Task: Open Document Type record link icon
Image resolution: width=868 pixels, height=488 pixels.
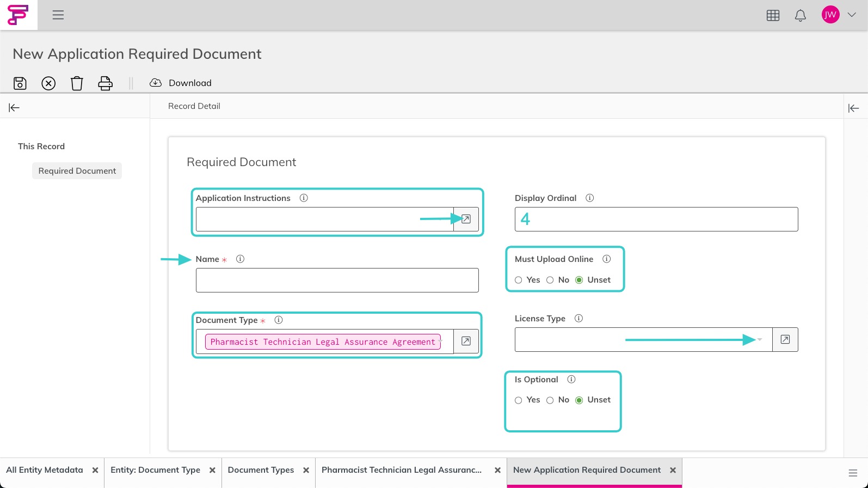Action: [466, 341]
